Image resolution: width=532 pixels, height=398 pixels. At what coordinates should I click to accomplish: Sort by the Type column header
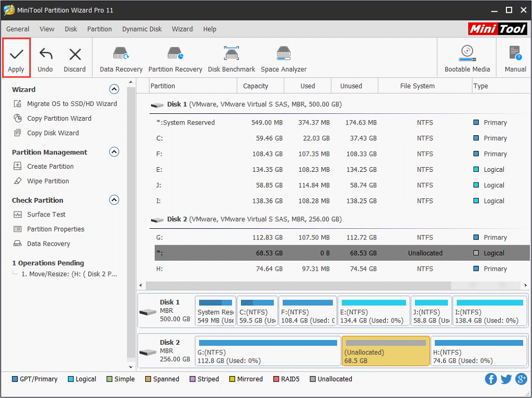(501, 86)
